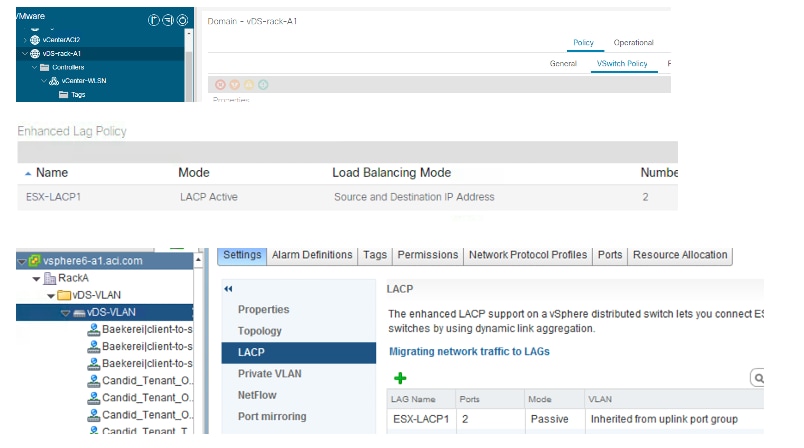Switch to the General sub-tab

pyautogui.click(x=563, y=64)
